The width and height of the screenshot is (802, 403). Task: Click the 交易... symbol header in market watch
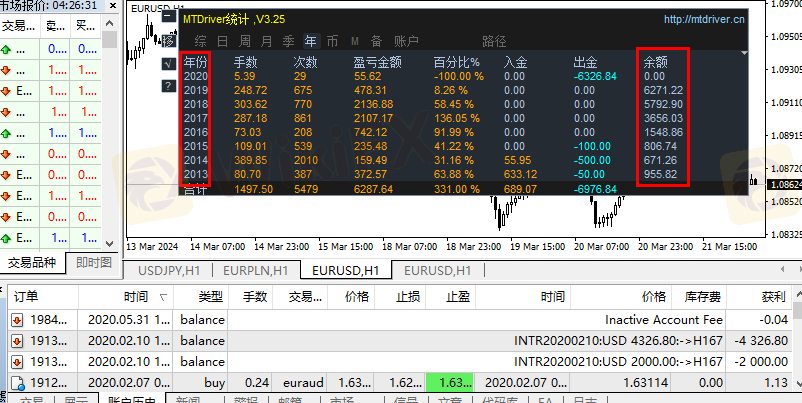click(19, 25)
